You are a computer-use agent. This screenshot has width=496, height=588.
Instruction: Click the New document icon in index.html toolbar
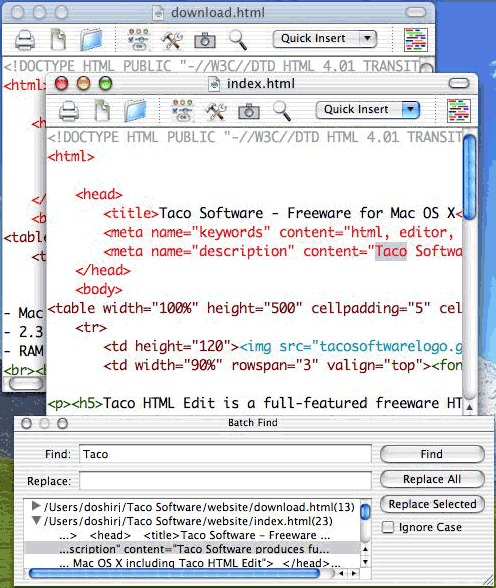(x=102, y=111)
